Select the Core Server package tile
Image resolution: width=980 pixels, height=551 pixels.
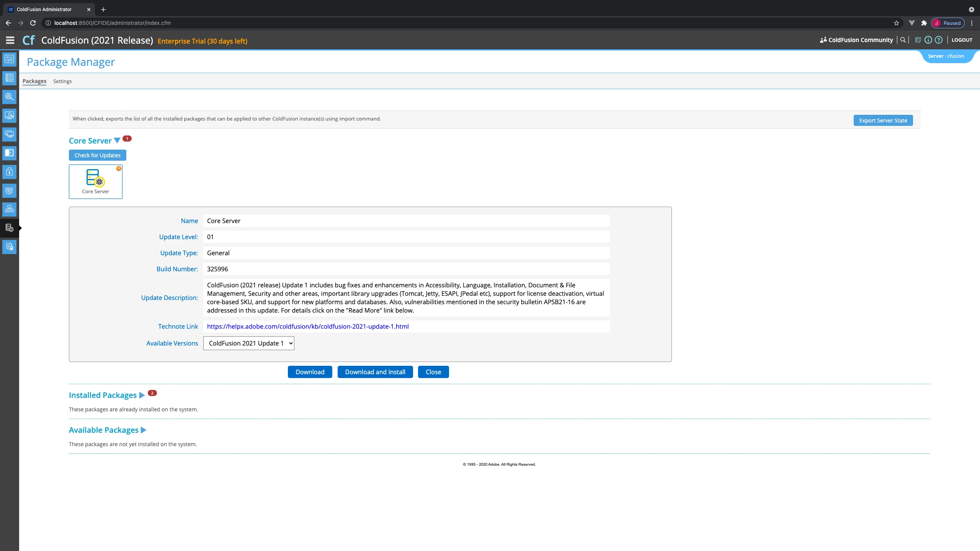click(95, 182)
